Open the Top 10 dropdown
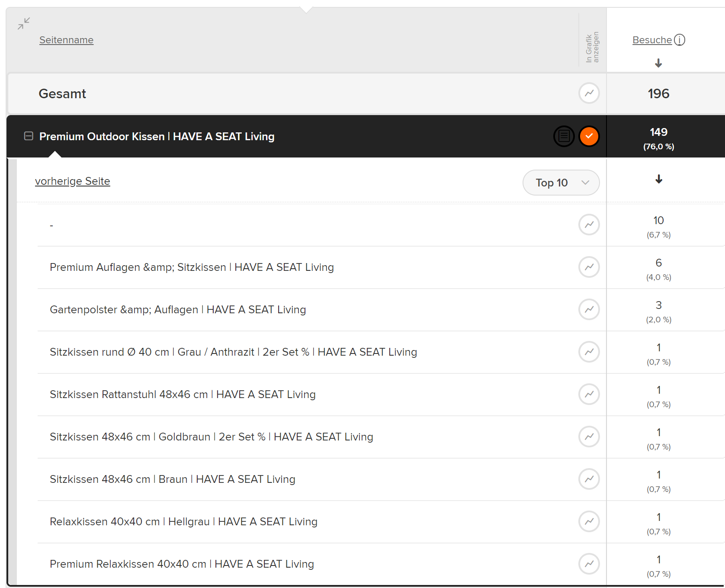The width and height of the screenshot is (725, 588). point(561,183)
